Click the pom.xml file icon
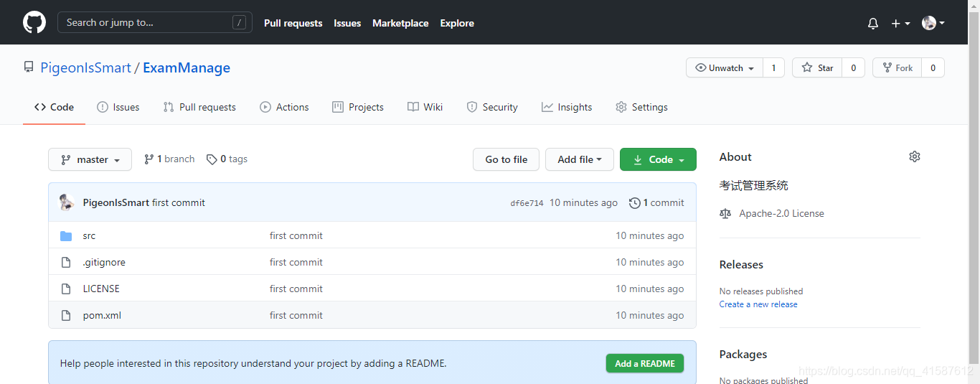This screenshot has width=980, height=384. point(66,315)
